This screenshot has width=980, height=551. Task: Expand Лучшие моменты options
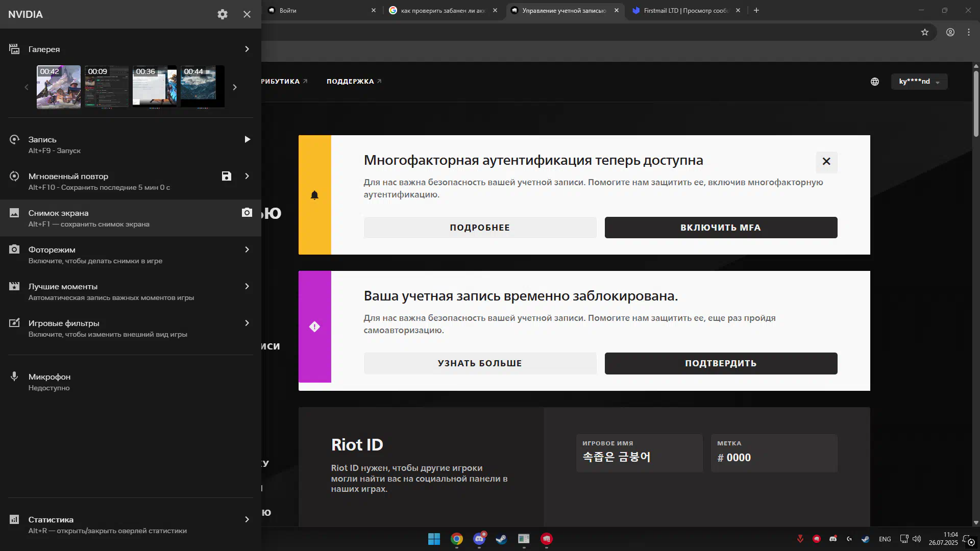[247, 286]
